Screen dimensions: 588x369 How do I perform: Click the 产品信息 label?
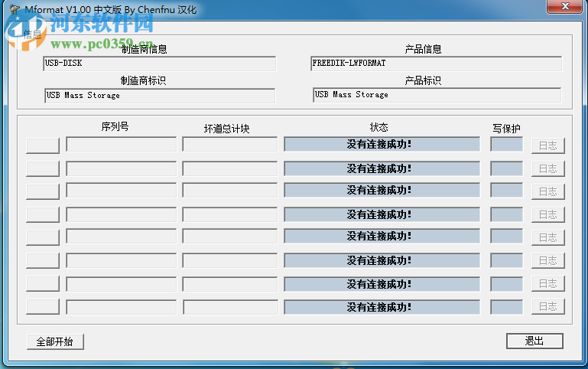click(423, 49)
